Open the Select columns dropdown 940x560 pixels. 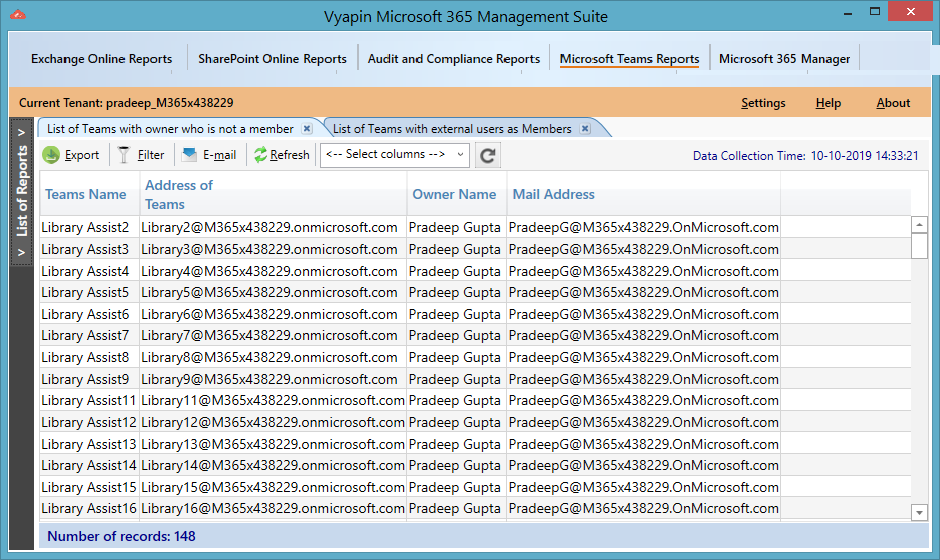point(394,155)
